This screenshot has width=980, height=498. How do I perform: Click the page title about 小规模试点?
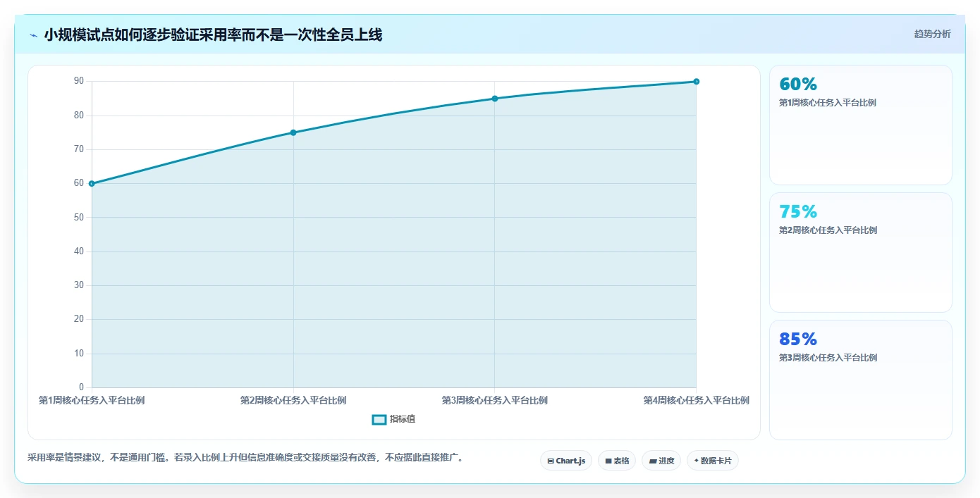click(x=213, y=35)
